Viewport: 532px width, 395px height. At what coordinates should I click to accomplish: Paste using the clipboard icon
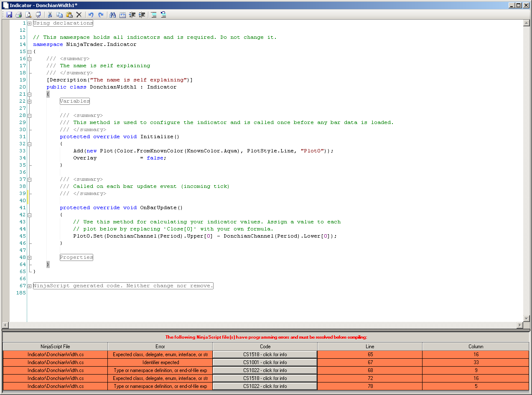(x=69, y=15)
